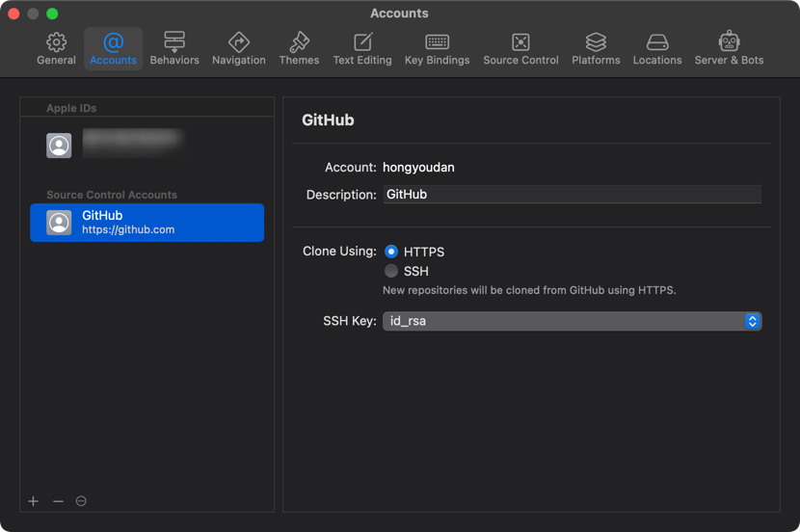Open the Themes preferences pane
Viewport: 800px width, 532px height.
point(299,48)
